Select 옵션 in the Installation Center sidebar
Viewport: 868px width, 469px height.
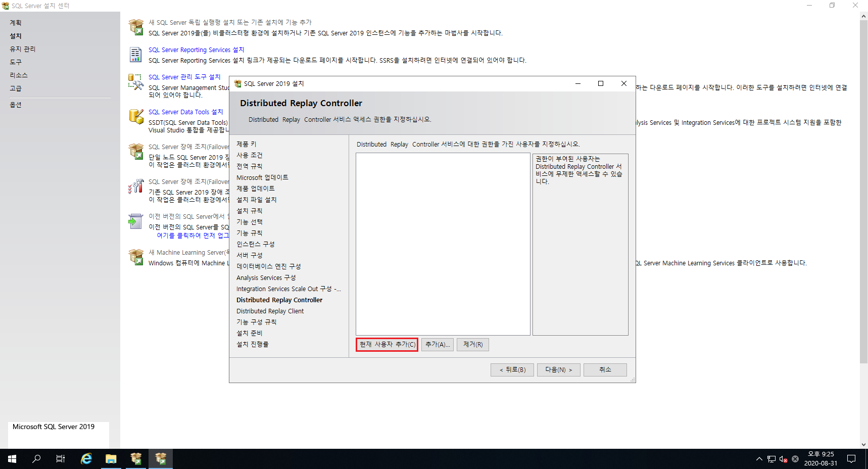(16, 105)
